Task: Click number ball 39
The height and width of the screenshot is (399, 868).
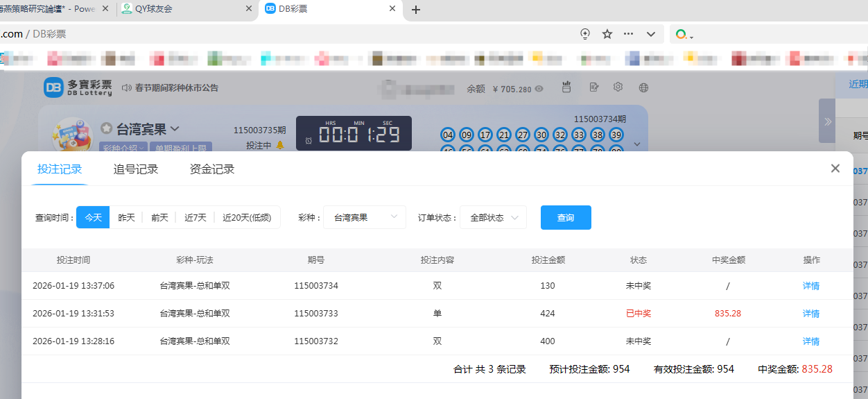Action: click(616, 135)
